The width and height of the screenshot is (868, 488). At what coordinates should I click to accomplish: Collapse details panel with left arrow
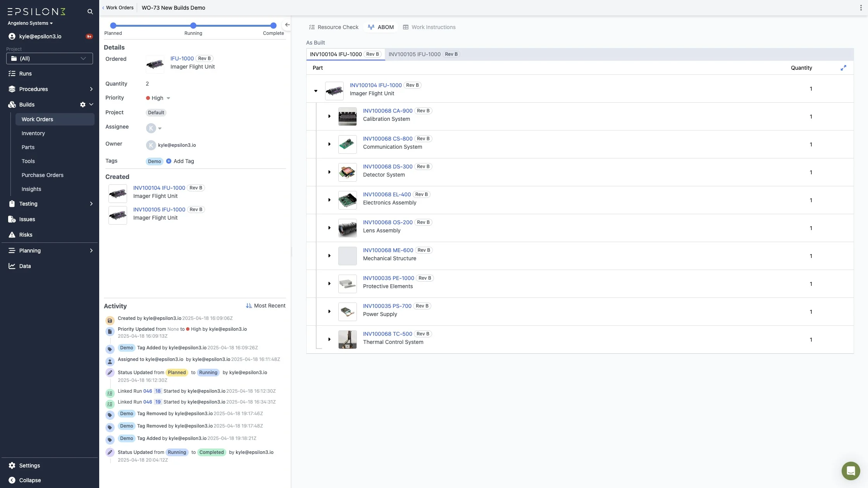pyautogui.click(x=287, y=25)
